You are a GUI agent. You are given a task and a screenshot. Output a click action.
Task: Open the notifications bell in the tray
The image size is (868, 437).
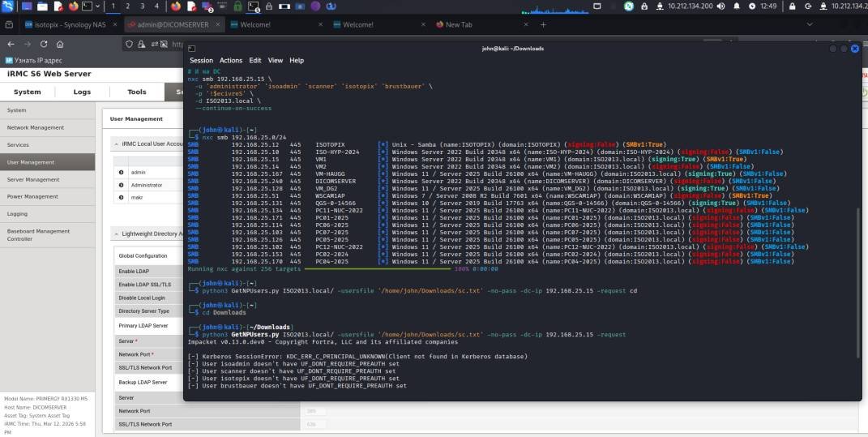click(737, 6)
